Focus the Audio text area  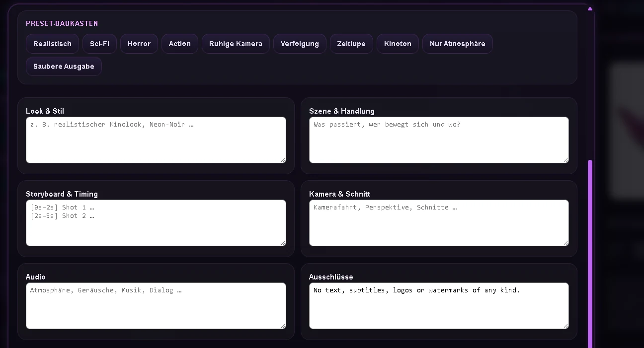[x=156, y=306]
